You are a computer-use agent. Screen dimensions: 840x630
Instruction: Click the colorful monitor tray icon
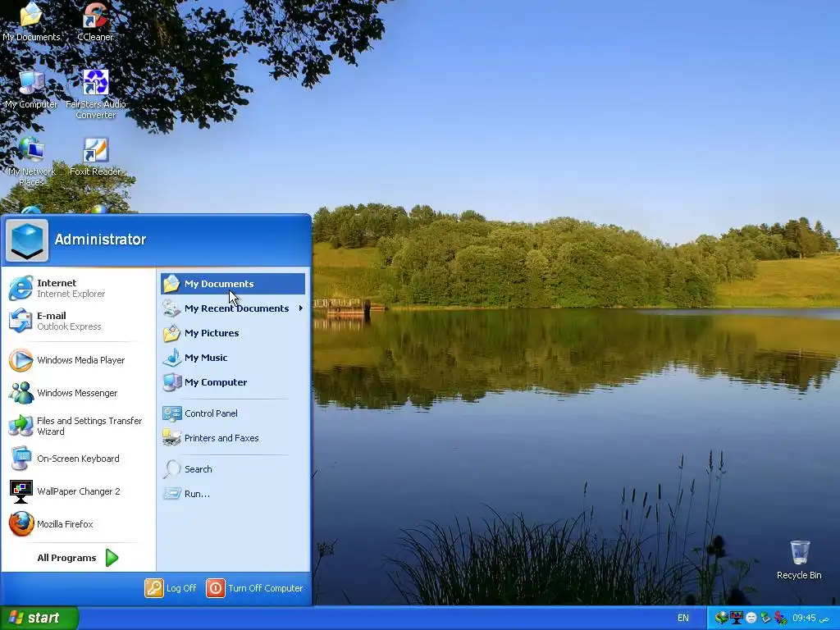point(737,618)
